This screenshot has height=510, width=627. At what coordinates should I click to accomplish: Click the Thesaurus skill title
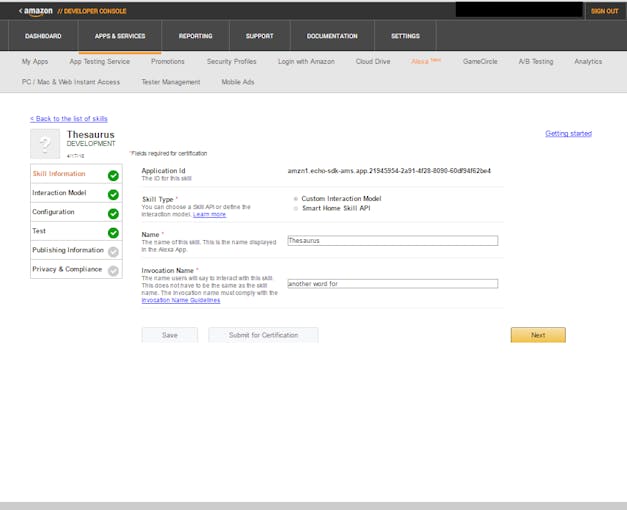[x=91, y=135]
